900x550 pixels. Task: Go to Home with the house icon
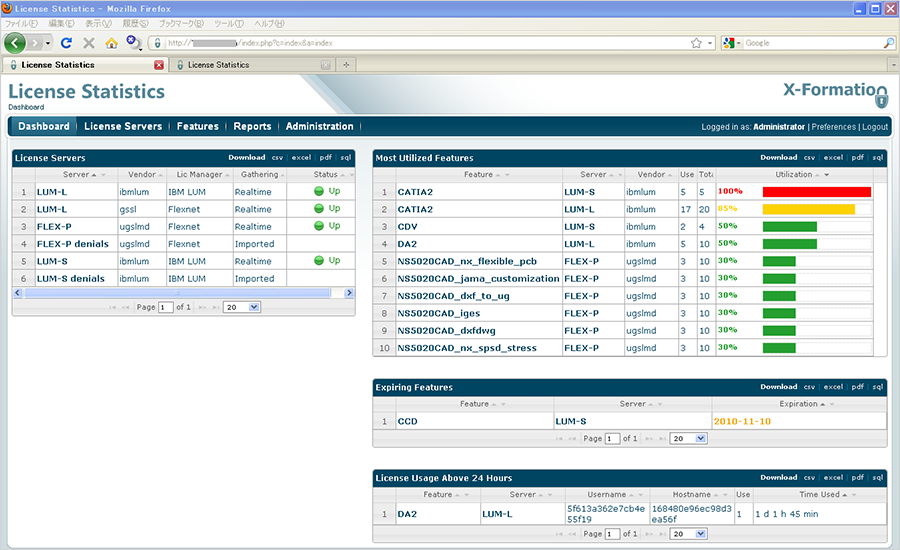tap(111, 43)
